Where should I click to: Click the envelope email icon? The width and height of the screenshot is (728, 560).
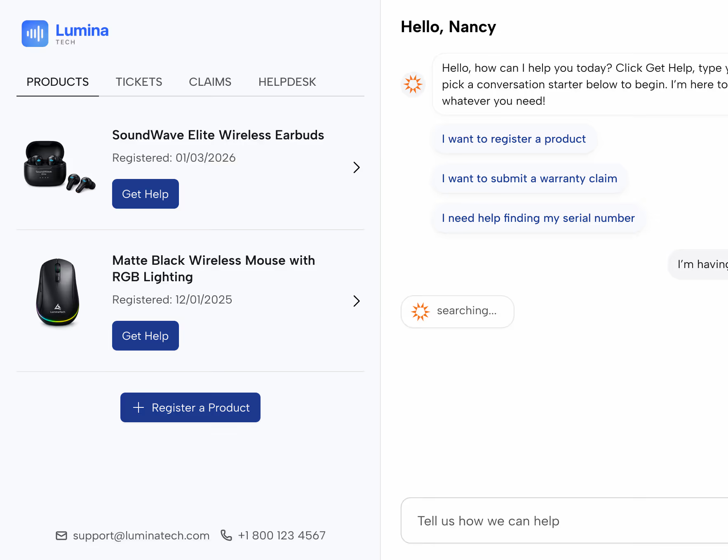[x=61, y=536]
